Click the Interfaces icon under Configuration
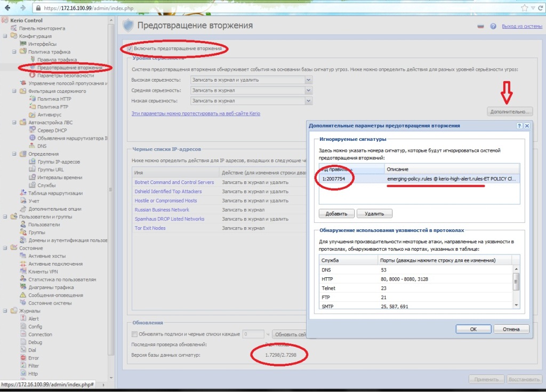The width and height of the screenshot is (546, 392). click(23, 44)
